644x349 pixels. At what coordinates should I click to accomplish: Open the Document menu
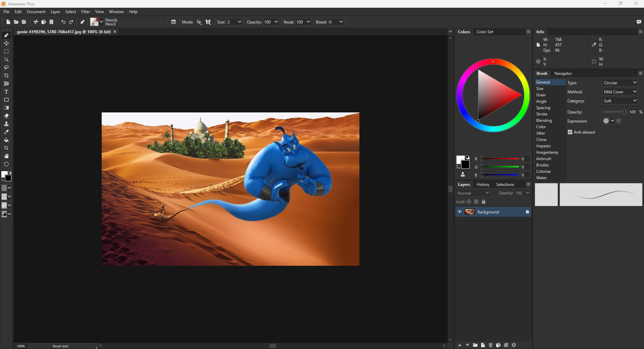[x=36, y=12]
